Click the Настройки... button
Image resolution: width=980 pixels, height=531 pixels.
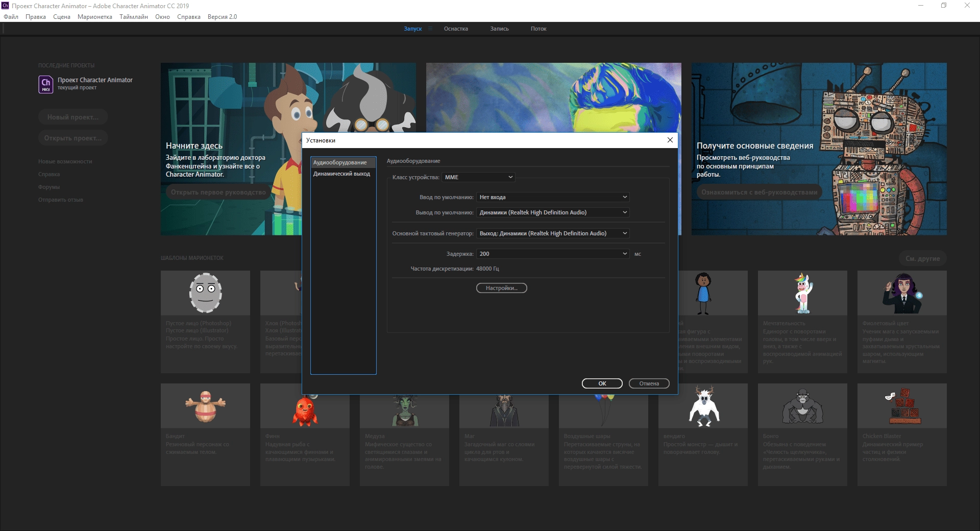pos(502,288)
